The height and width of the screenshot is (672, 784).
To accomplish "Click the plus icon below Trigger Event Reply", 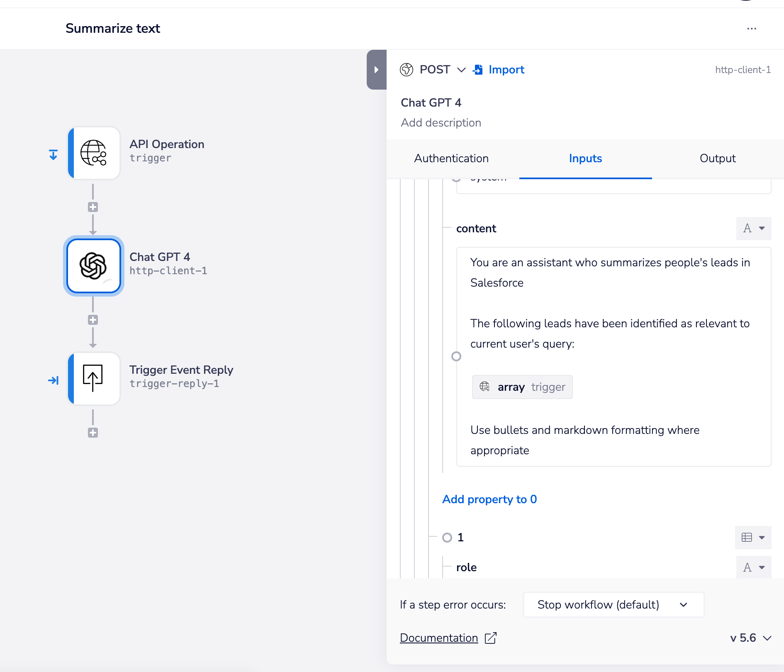I will click(x=93, y=433).
